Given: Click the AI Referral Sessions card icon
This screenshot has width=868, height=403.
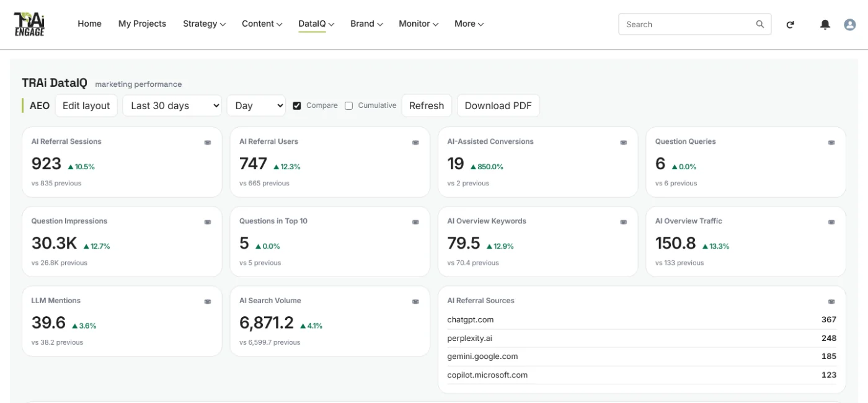Looking at the screenshot, I should tap(208, 143).
